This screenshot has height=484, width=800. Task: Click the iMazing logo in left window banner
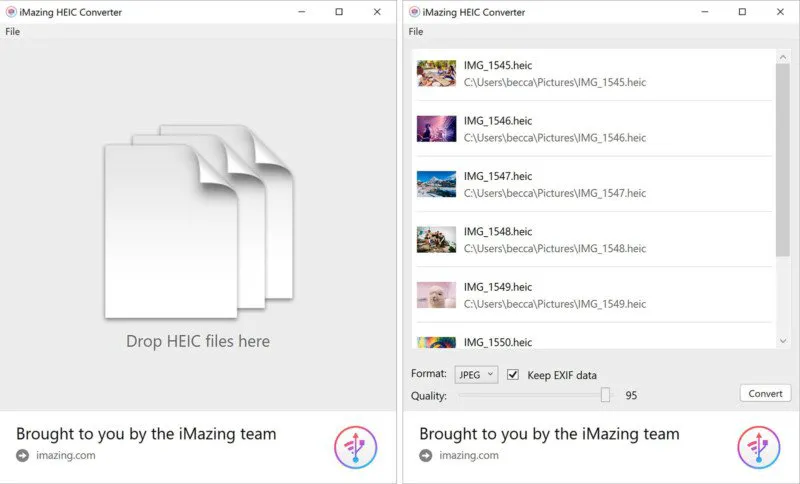pos(355,447)
